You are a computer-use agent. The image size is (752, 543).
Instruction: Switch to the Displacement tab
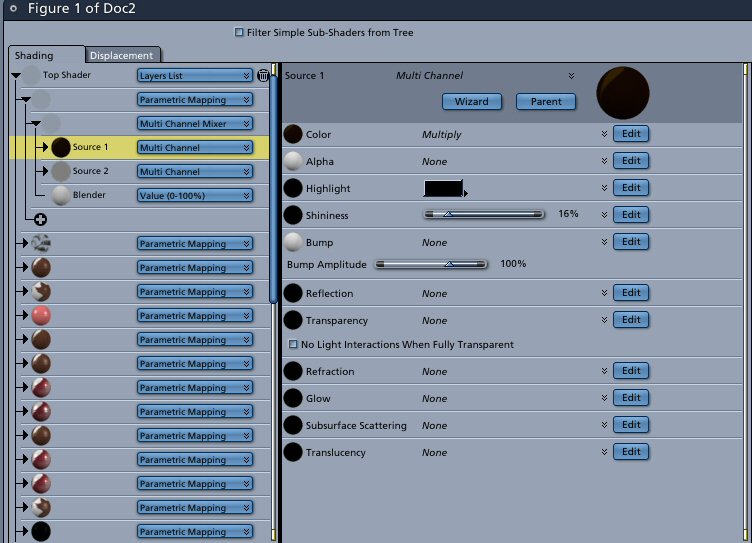(x=121, y=55)
